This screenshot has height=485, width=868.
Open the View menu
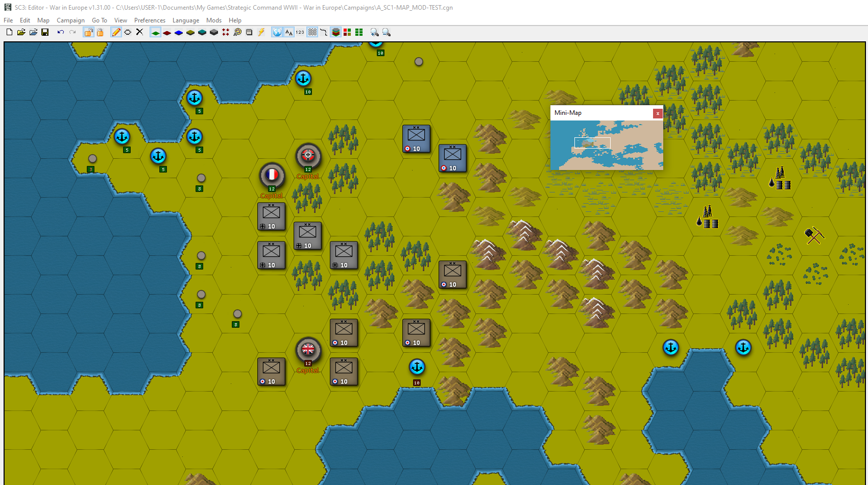click(x=120, y=20)
